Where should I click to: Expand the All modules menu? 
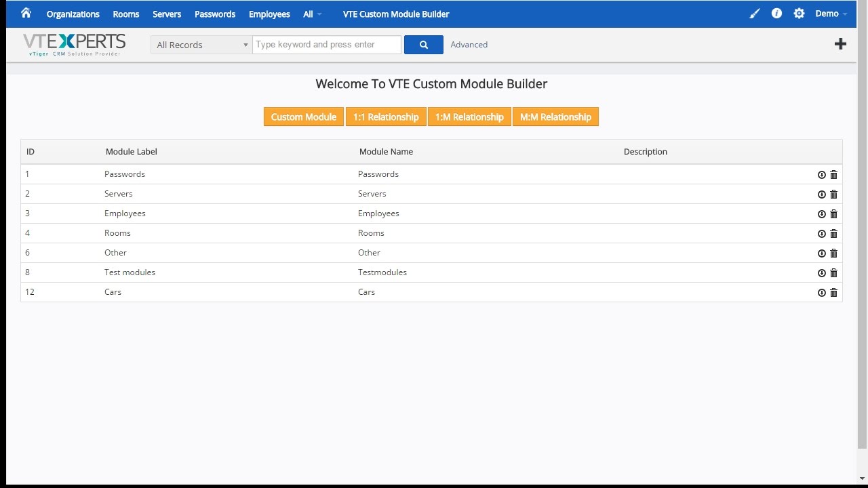point(313,14)
